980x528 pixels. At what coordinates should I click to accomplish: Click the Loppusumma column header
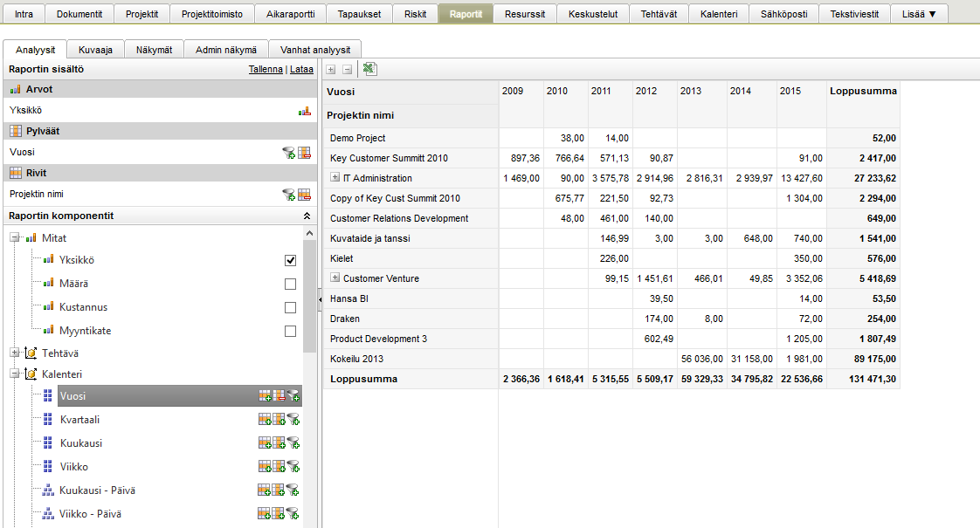click(863, 92)
